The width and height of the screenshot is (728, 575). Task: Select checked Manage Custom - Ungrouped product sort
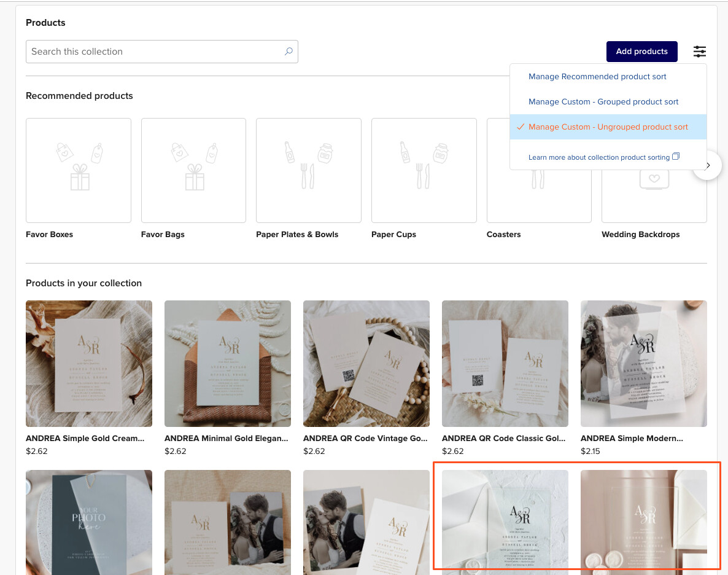pyautogui.click(x=608, y=127)
